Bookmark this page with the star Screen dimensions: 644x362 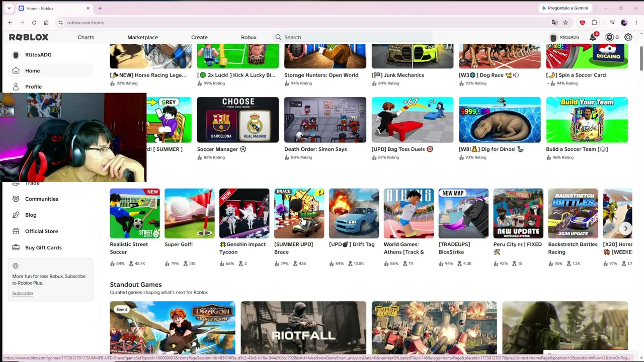click(x=566, y=23)
